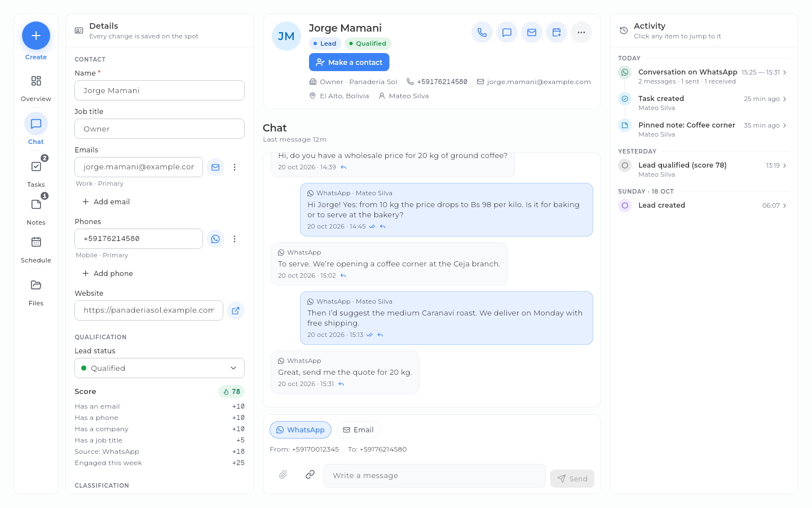This screenshot has width=812, height=508.
Task: Click the Website input field
Action: click(149, 310)
